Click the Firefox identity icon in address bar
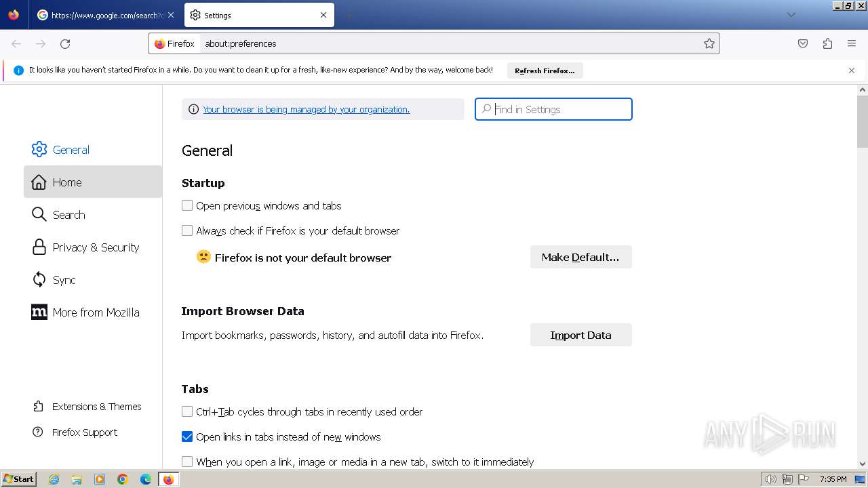This screenshot has height=488, width=868. pyautogui.click(x=174, y=43)
